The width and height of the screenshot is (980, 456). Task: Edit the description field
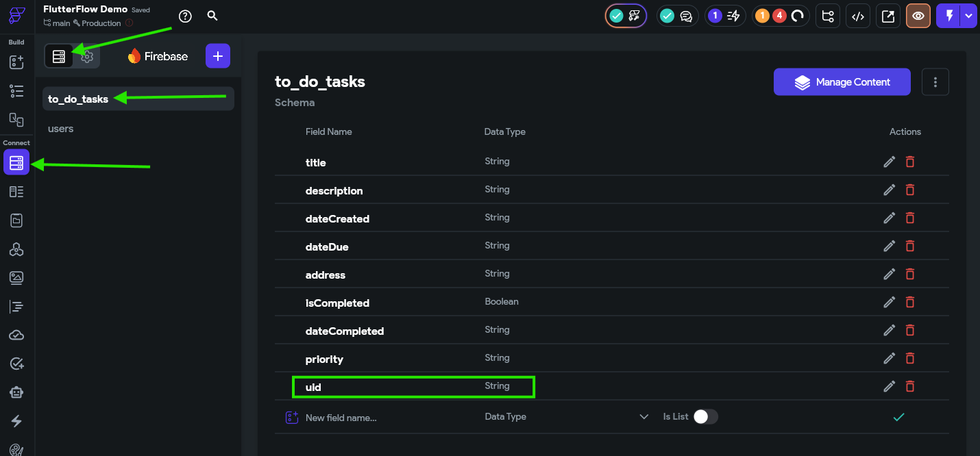tap(890, 190)
